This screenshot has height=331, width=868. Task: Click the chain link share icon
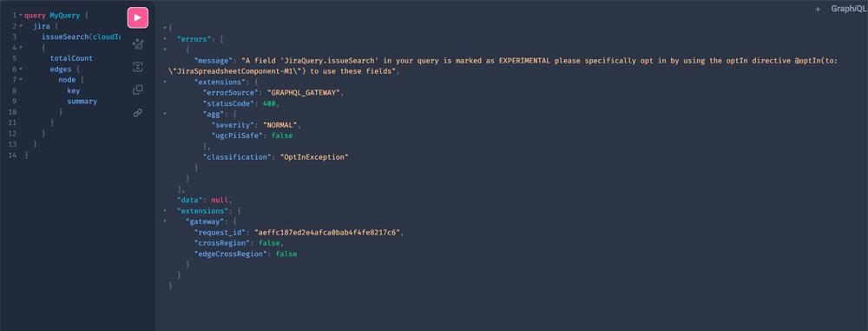[x=138, y=113]
